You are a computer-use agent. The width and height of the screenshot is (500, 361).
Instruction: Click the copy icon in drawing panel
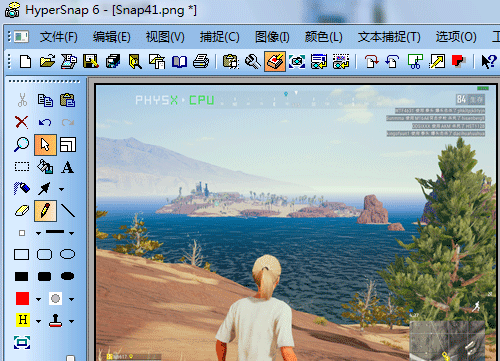click(x=45, y=100)
